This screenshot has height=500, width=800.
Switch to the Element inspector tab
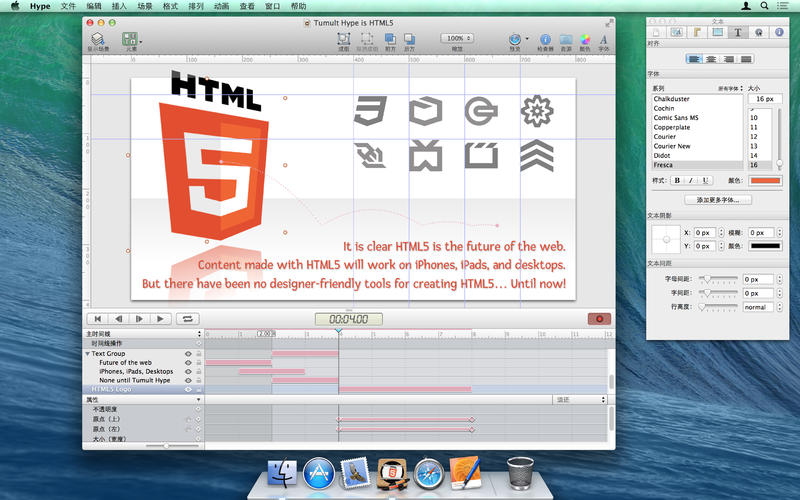[717, 32]
